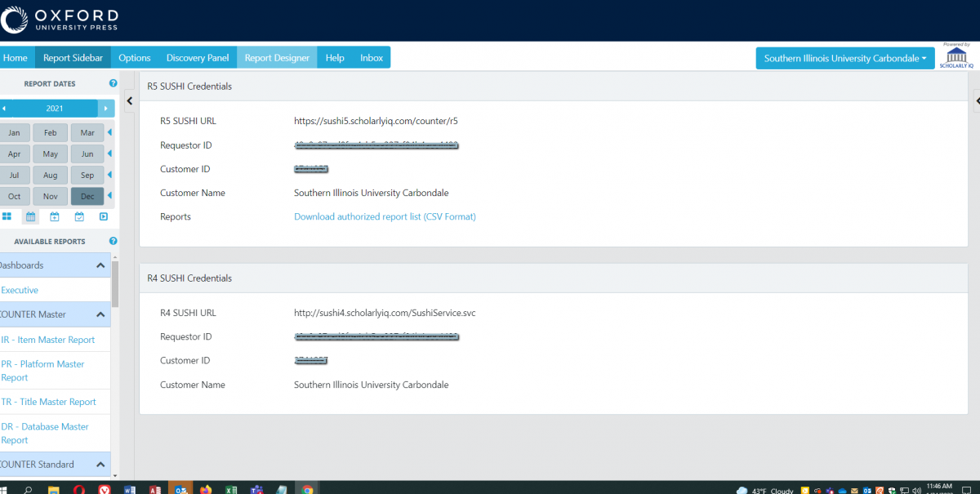Screen dimensions: 980x494
Task: Open the Options menu
Action: click(x=135, y=58)
